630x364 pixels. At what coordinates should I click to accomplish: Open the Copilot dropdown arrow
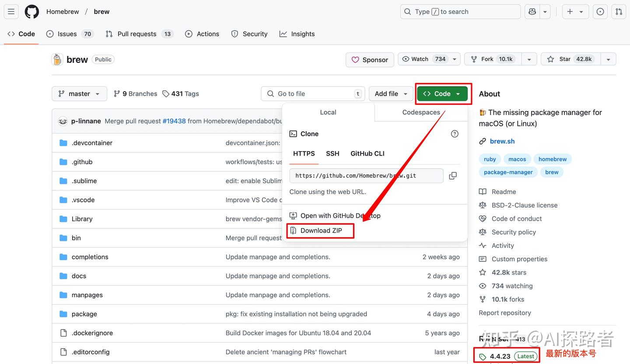click(545, 12)
